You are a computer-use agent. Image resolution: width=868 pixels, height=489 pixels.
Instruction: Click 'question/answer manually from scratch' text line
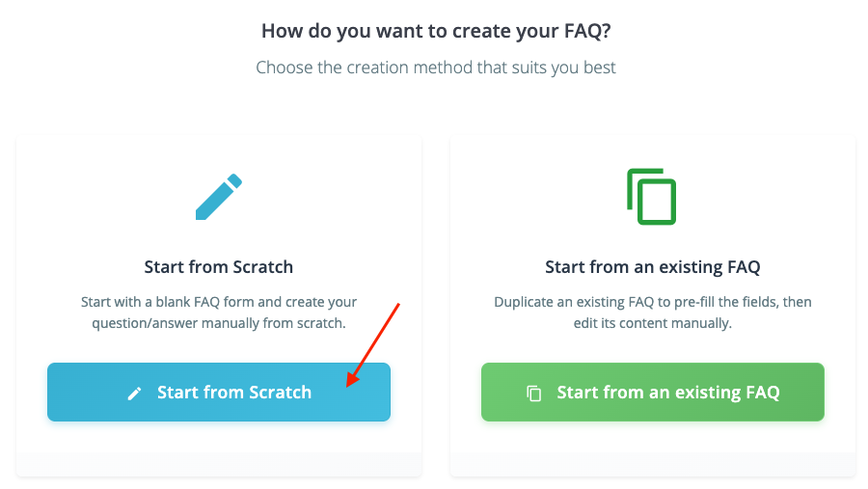218,323
